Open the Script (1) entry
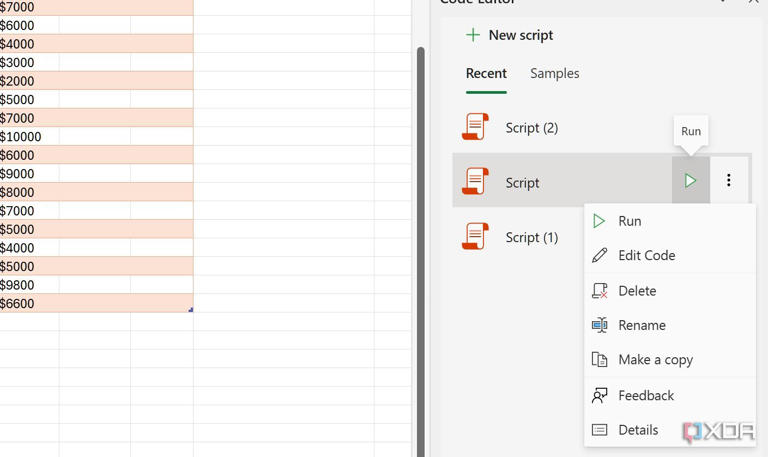This screenshot has height=457, width=768. (x=531, y=238)
